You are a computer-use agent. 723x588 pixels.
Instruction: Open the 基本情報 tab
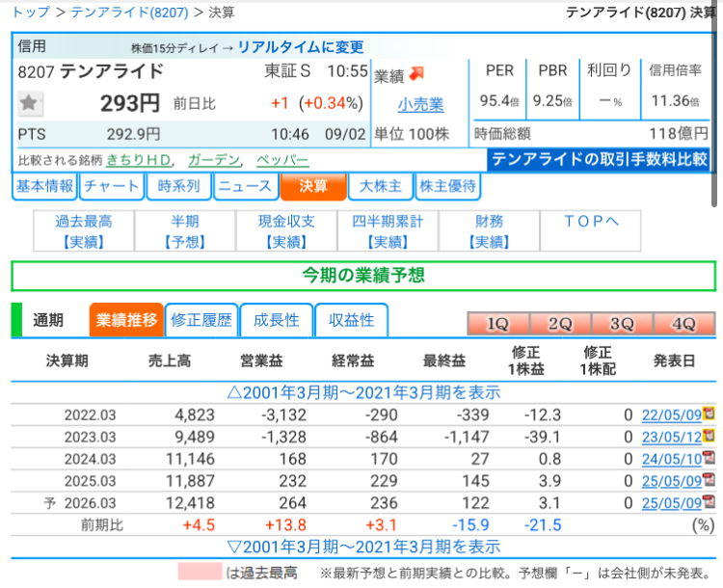[x=44, y=186]
